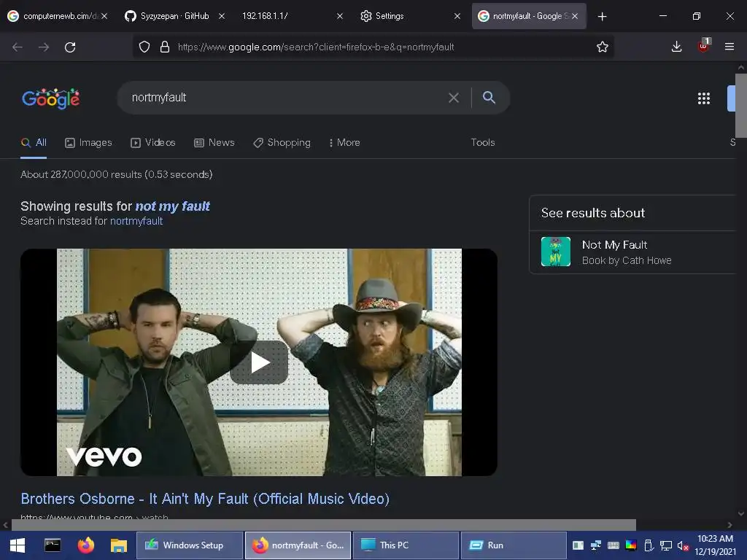Screen dimensions: 747x560
Task: Clear the search box with the X
Action: click(454, 98)
